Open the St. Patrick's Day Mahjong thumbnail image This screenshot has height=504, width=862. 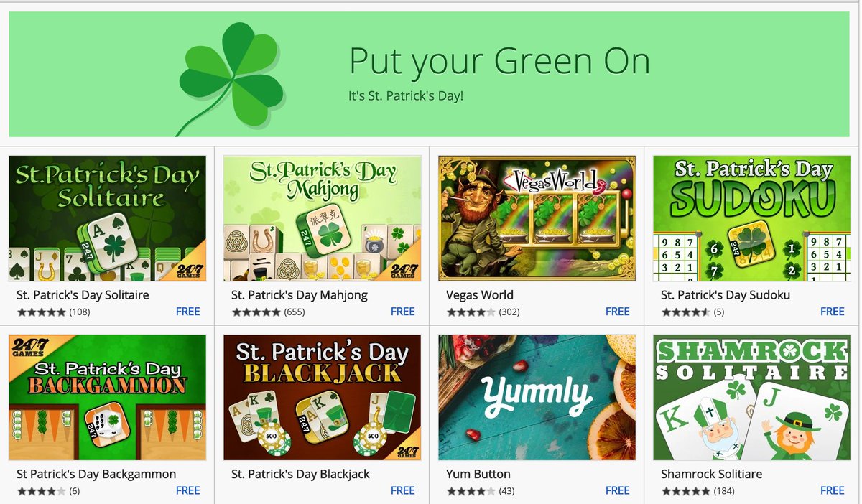coord(322,218)
